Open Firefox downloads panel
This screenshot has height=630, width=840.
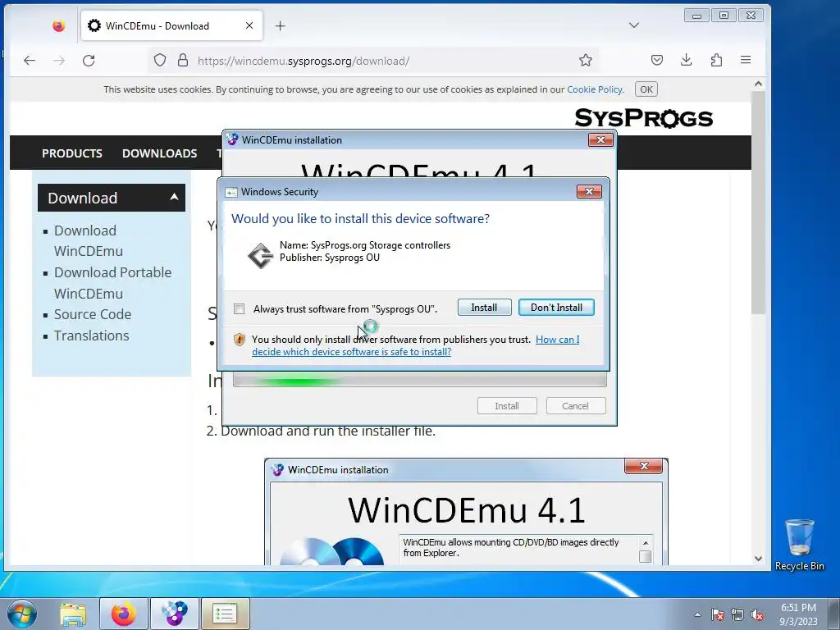pos(687,60)
